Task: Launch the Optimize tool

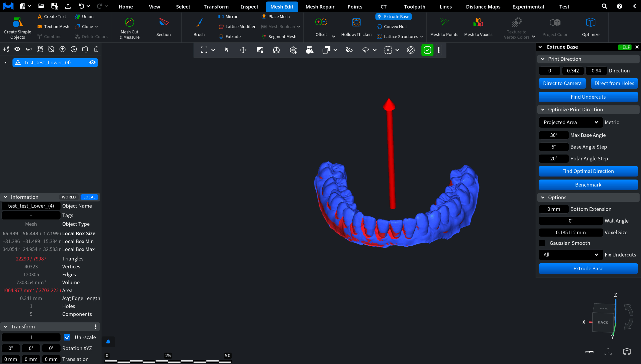Action: (x=591, y=27)
